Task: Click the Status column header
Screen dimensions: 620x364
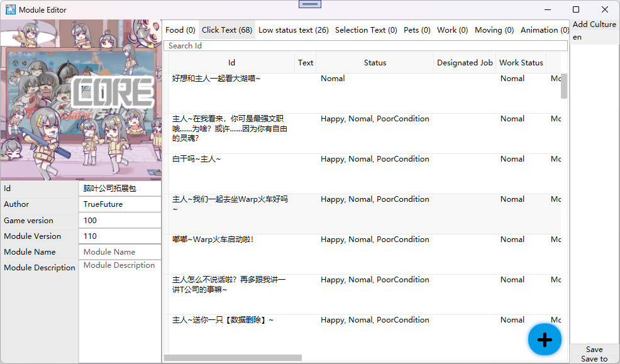Action: (375, 62)
